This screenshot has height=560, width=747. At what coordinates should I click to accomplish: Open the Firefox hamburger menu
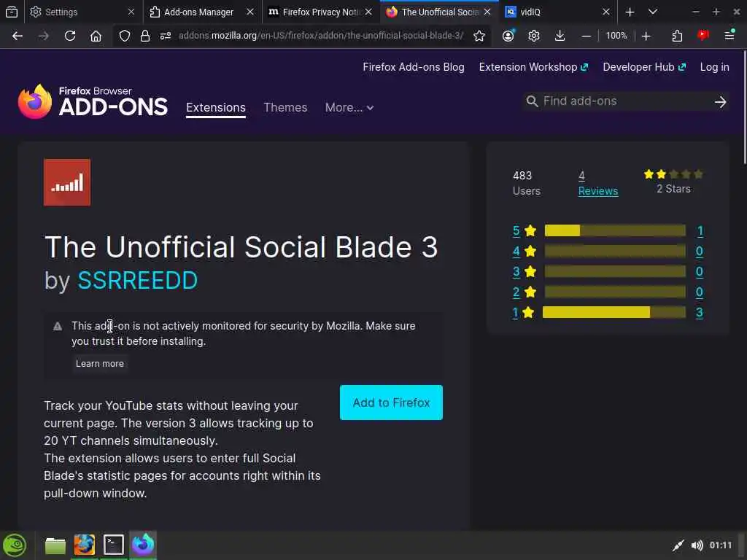pos(729,35)
